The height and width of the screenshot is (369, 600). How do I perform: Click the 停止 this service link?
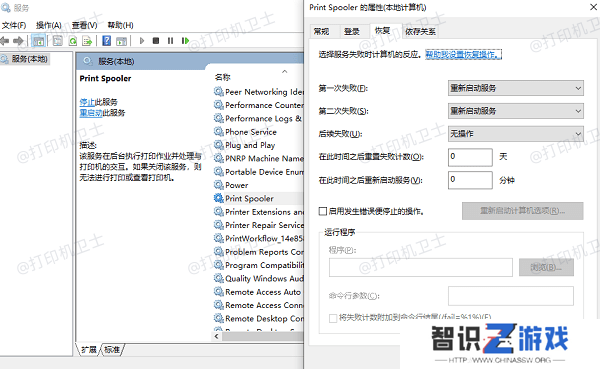pyautogui.click(x=87, y=102)
